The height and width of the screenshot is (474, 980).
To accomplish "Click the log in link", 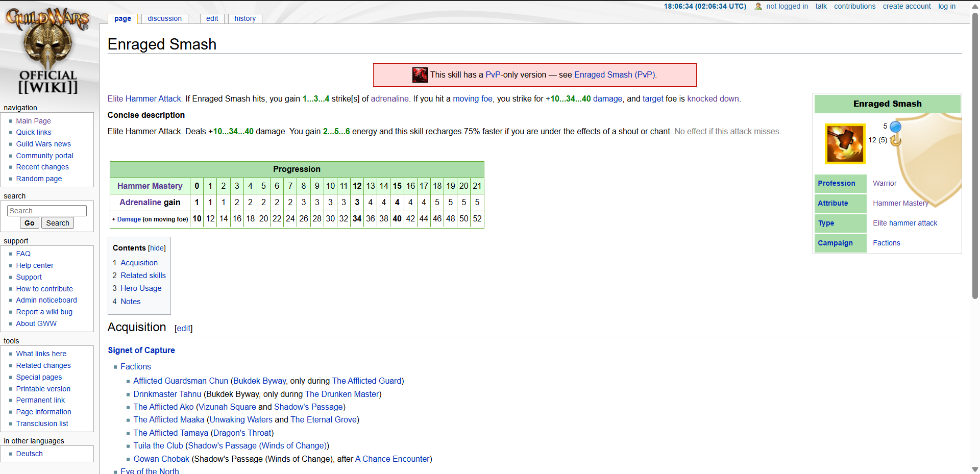I will 947,6.
